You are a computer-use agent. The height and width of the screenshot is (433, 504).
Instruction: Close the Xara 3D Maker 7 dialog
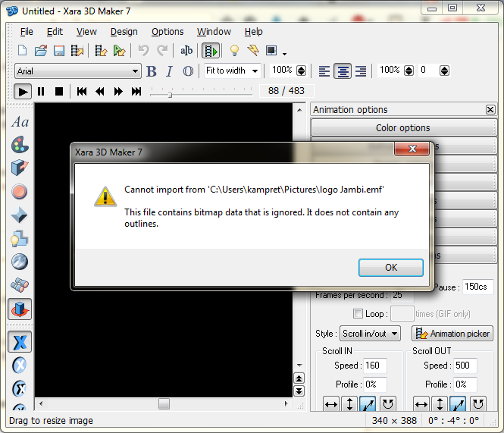[x=412, y=149]
